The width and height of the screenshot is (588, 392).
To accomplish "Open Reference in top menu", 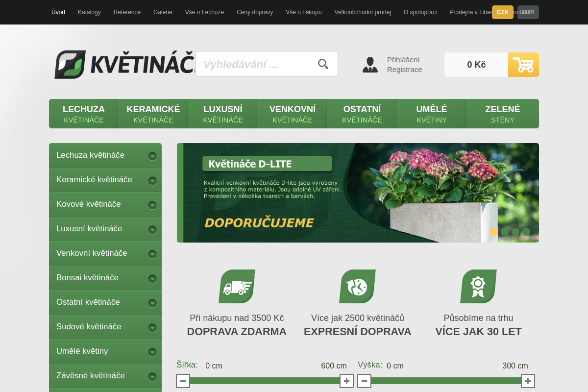I will pyautogui.click(x=127, y=12).
